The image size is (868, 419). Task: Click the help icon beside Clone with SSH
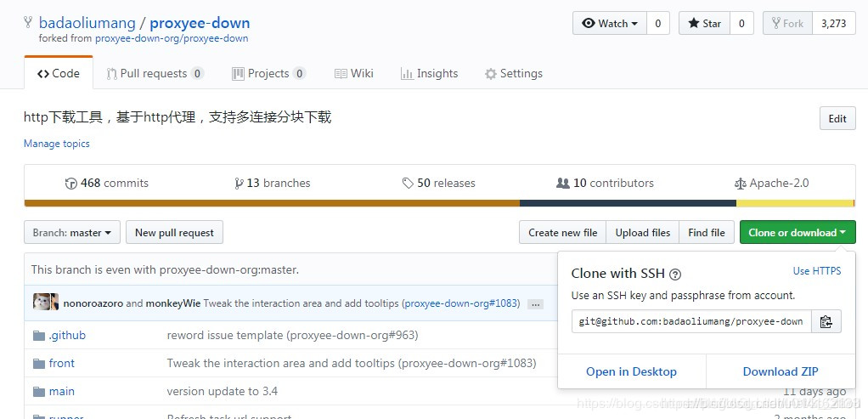click(x=675, y=274)
